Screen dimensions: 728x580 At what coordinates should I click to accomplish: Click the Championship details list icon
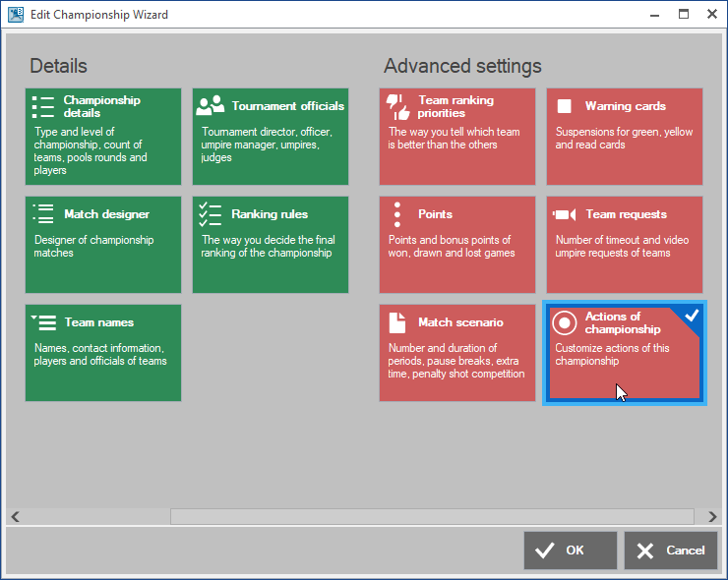pyautogui.click(x=43, y=107)
